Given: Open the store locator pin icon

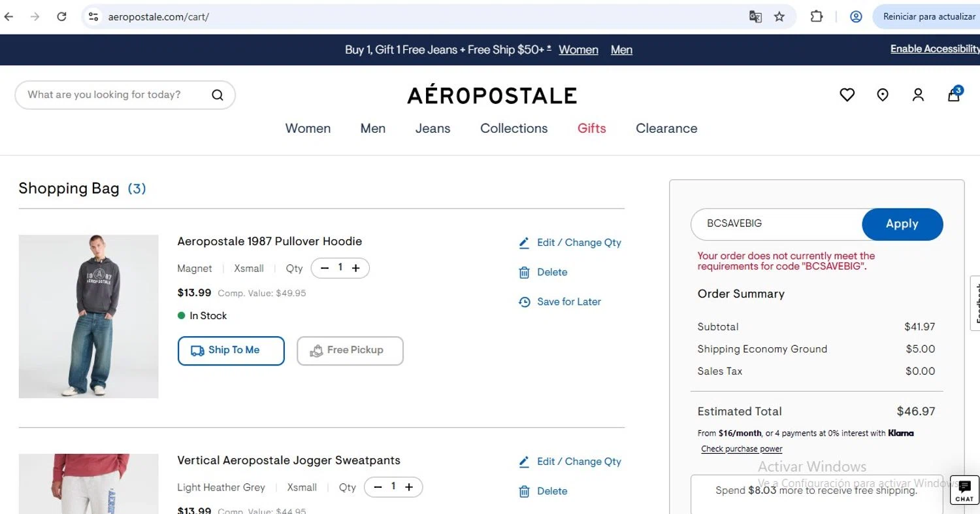Looking at the screenshot, I should 883,95.
